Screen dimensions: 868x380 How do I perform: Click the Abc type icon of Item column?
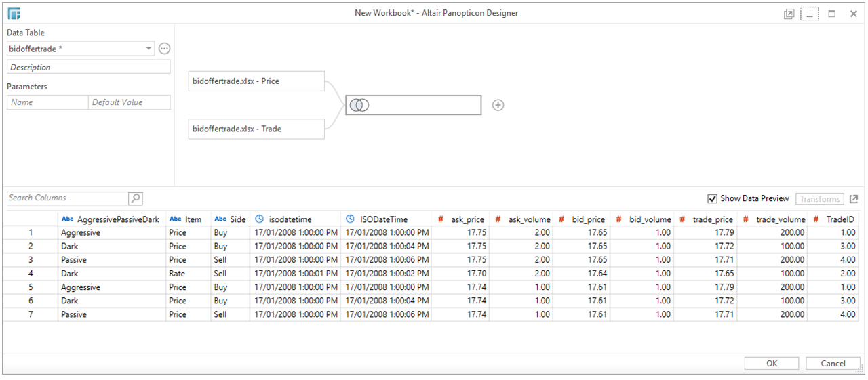click(175, 219)
